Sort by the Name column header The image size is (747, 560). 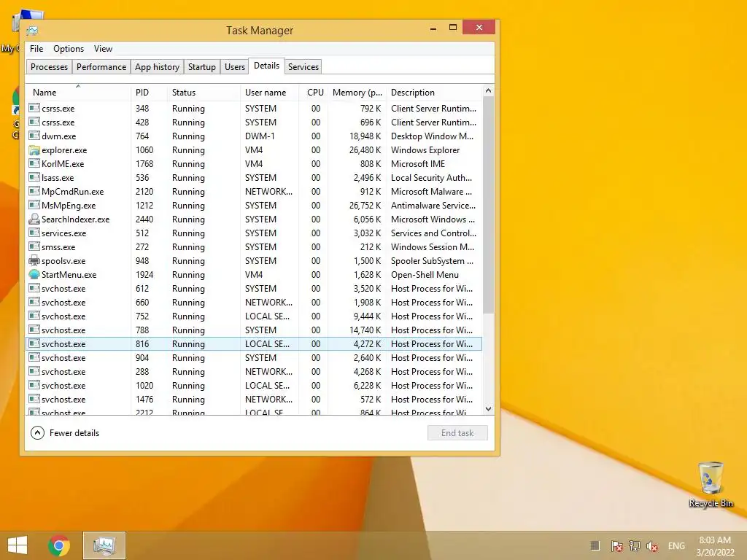click(78, 93)
